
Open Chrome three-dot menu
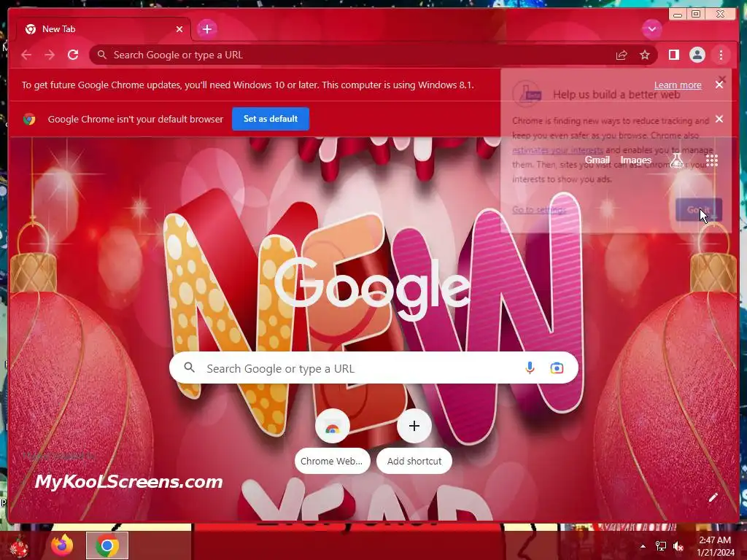(x=721, y=55)
